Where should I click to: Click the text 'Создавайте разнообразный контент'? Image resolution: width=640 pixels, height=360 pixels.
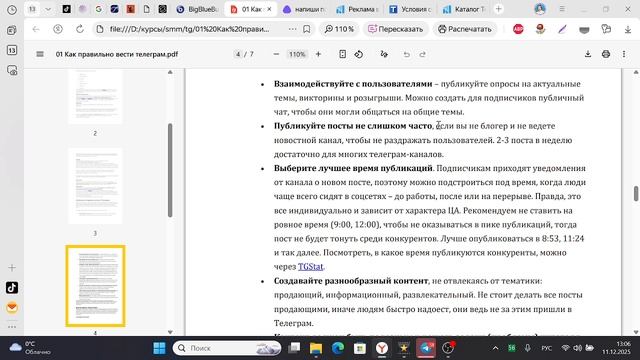point(351,281)
